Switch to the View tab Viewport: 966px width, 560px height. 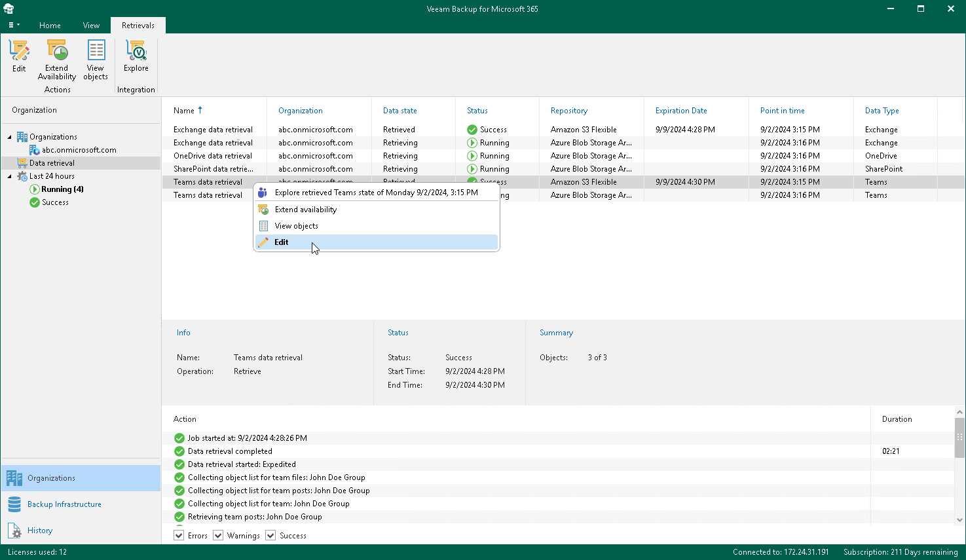pos(91,26)
